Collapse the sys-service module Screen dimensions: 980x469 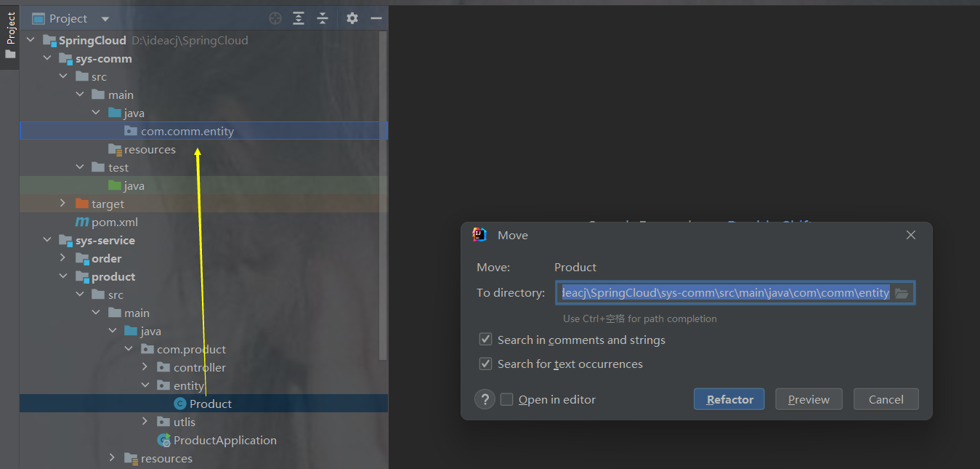coord(47,241)
